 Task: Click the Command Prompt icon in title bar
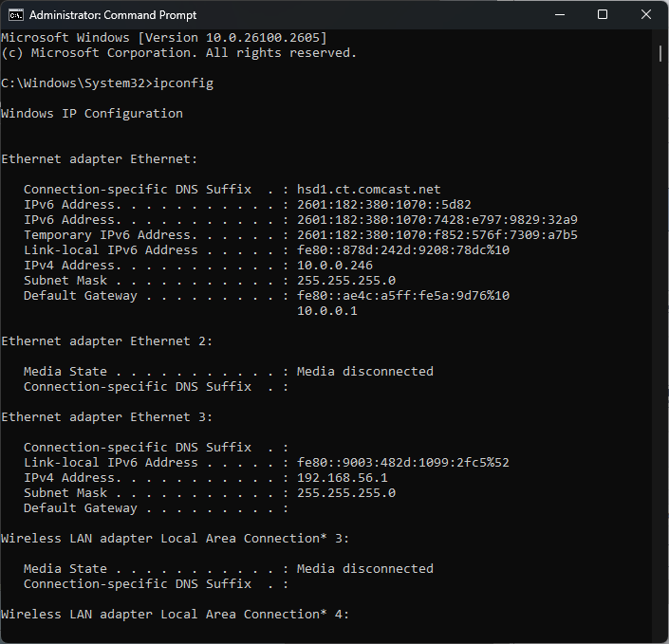pyautogui.click(x=16, y=15)
